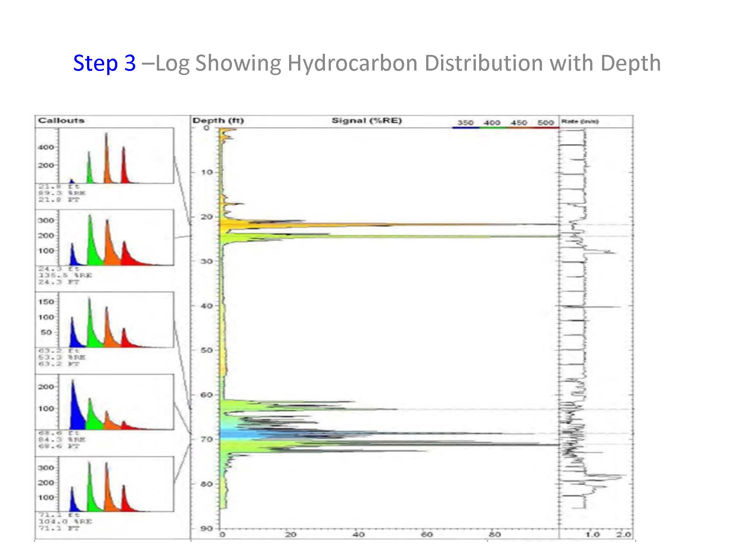This screenshot has height=560, width=747.
Task: Click the Depth (ft) axis label
Action: (218, 121)
